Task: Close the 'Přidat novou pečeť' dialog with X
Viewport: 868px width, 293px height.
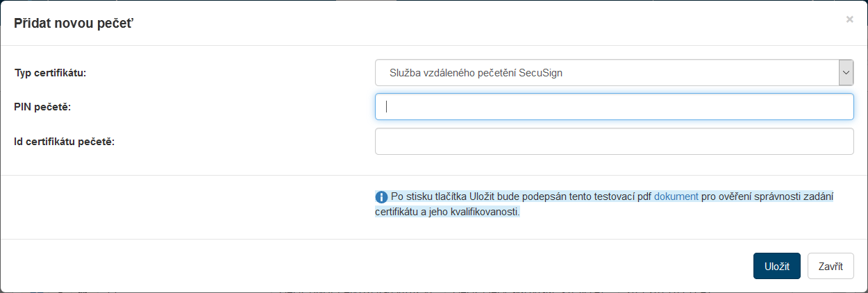Action: tap(849, 19)
